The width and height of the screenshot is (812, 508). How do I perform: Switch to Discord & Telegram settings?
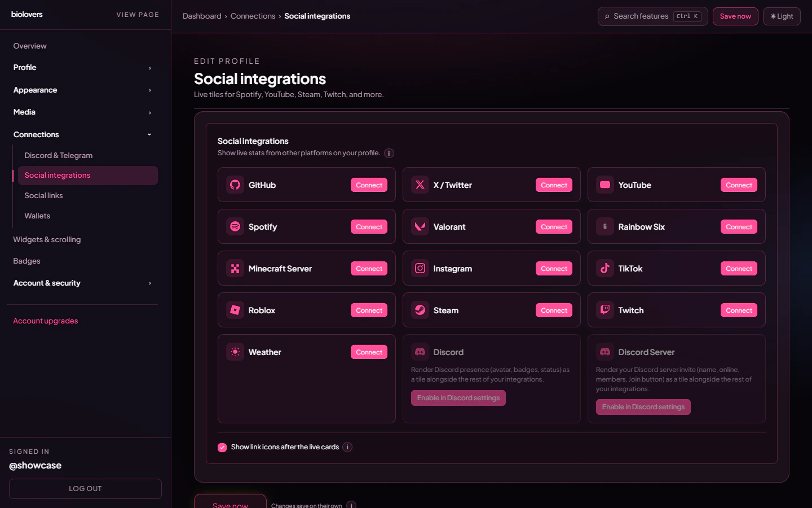point(58,155)
